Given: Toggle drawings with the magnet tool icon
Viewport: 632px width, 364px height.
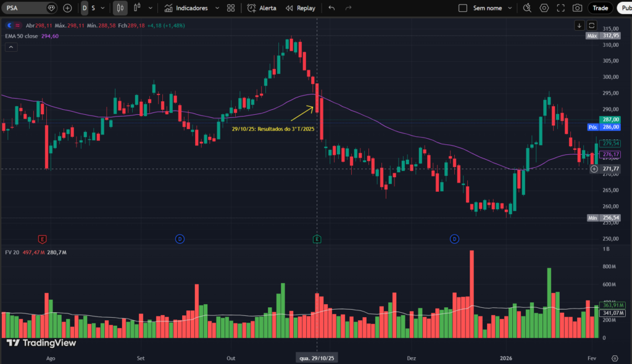Looking at the screenshot, I should (x=528, y=7).
